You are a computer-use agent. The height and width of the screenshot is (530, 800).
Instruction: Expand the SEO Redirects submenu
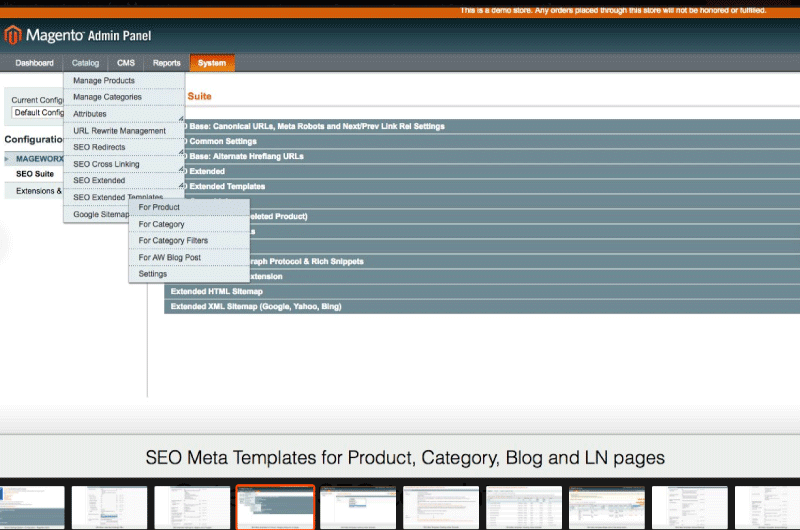[124, 147]
